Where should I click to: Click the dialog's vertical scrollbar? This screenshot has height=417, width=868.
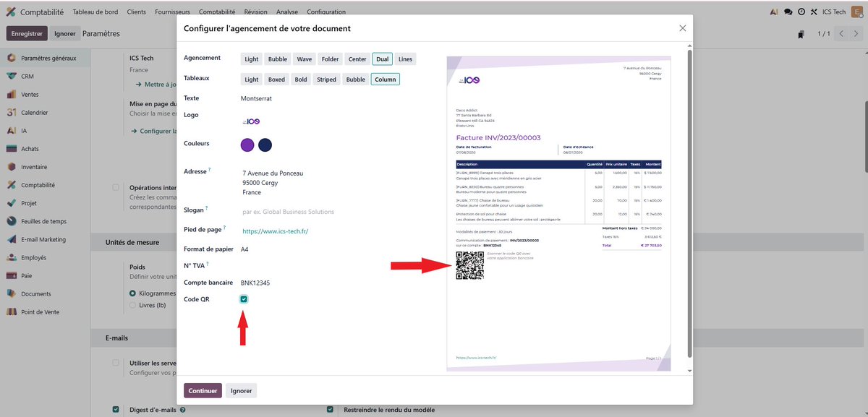point(689,202)
